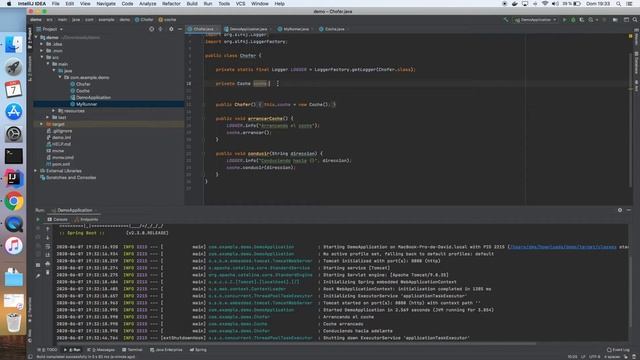
Task: Select the Console tab in Run panel
Action: point(58,220)
